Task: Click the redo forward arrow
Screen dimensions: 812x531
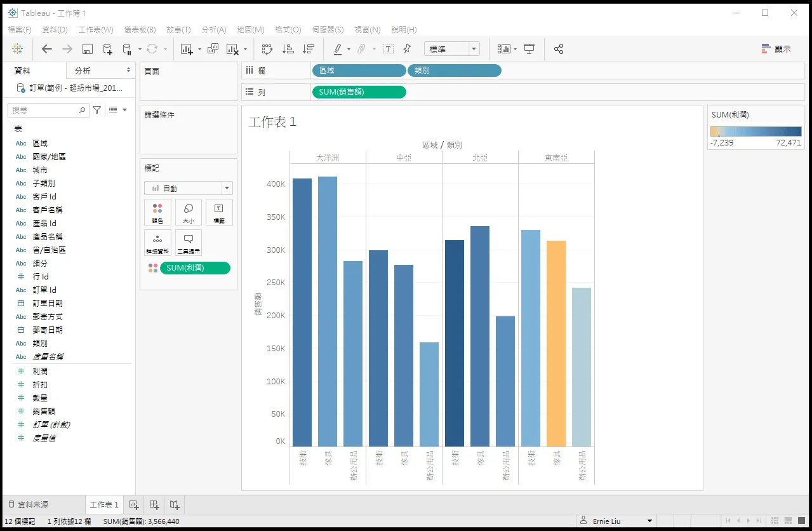Action: point(67,49)
